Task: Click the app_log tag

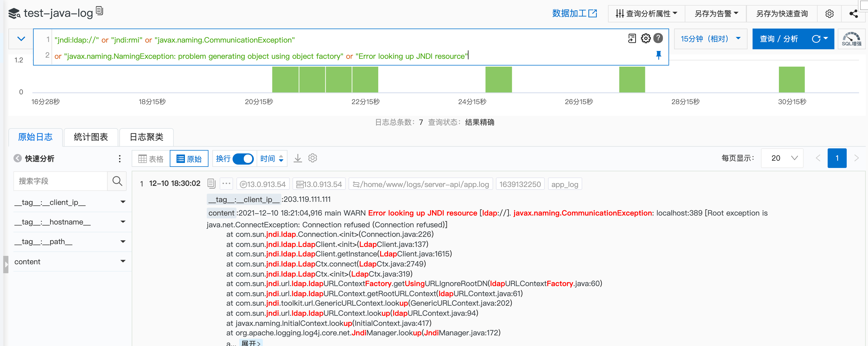Action: (565, 184)
